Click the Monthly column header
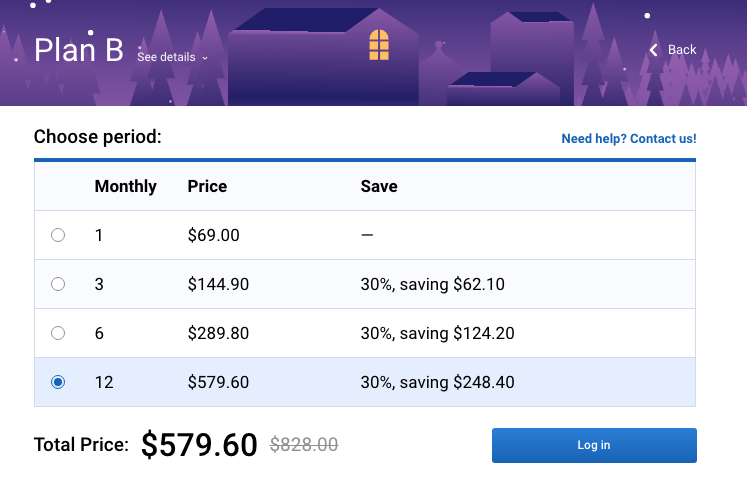Viewport: 747px width, 498px height. pos(125,186)
